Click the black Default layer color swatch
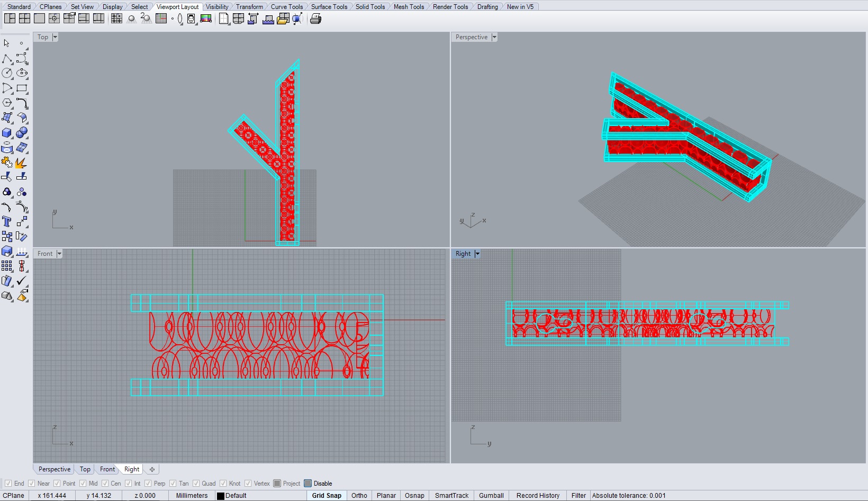This screenshot has height=501, width=868. click(221, 496)
